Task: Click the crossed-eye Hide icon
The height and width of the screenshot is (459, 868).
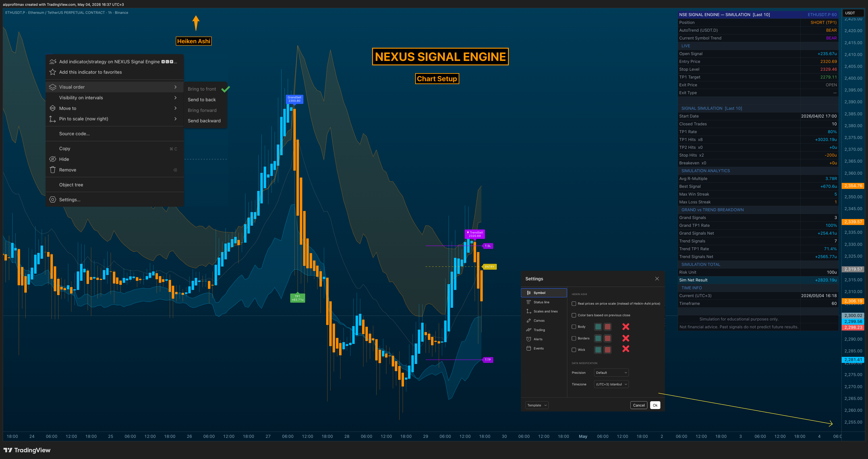Action: (53, 159)
